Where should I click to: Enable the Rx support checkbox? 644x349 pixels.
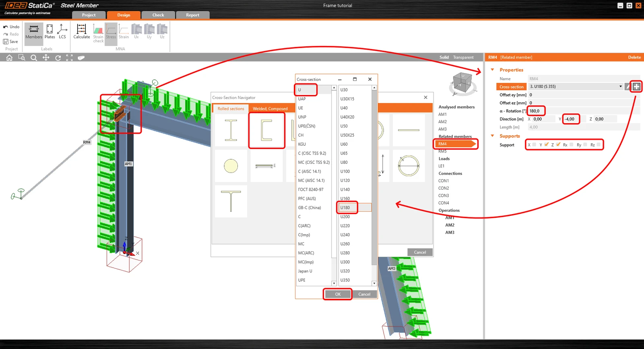571,145
